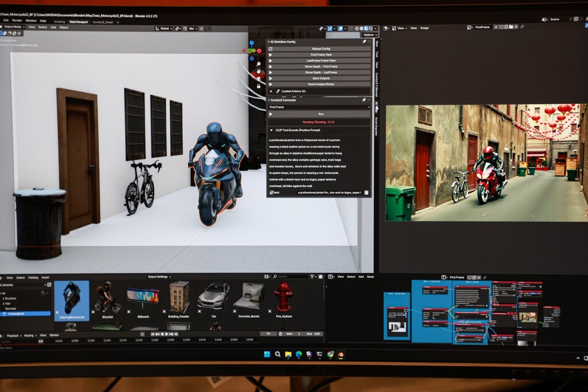Switch to ComfyUI_Detail workspace tab

[102, 22]
